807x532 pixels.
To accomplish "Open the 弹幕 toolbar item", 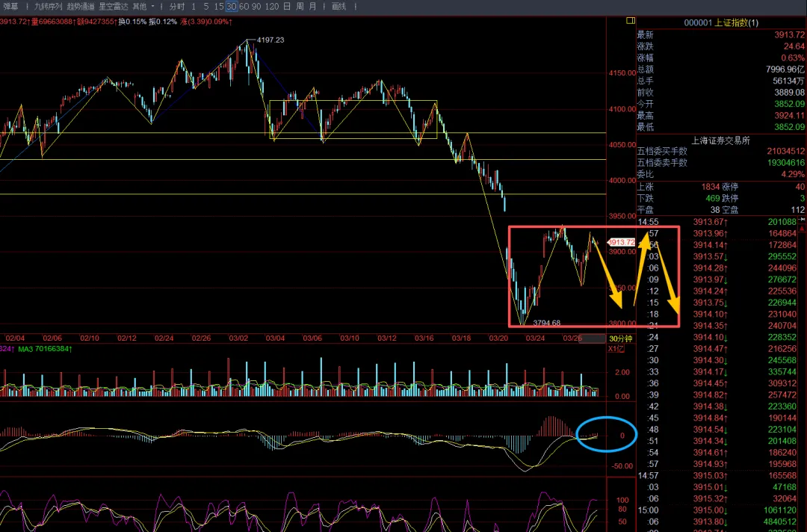I will coord(10,7).
